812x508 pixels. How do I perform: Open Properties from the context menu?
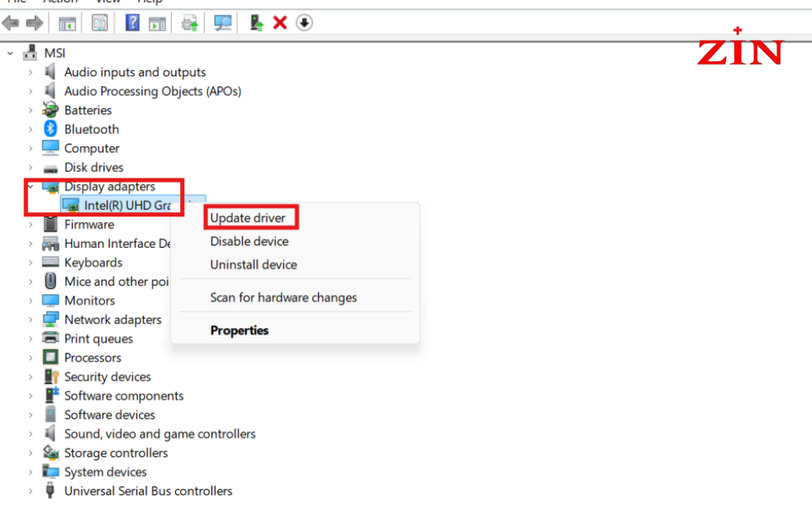click(x=240, y=330)
